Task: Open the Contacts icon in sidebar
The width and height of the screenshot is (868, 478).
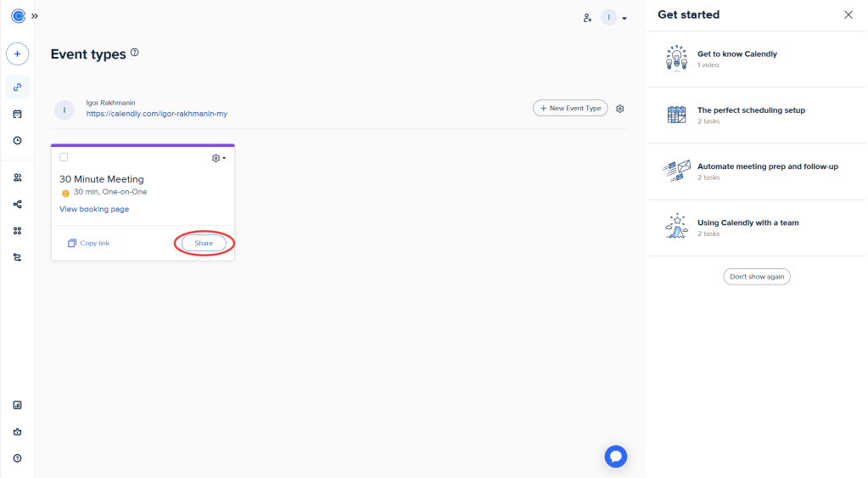Action: click(17, 177)
